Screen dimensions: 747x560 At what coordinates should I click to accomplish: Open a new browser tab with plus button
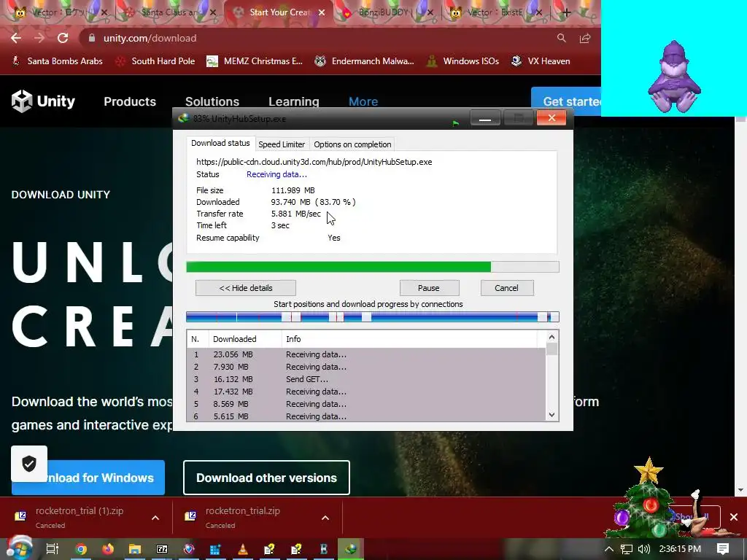coord(566,13)
